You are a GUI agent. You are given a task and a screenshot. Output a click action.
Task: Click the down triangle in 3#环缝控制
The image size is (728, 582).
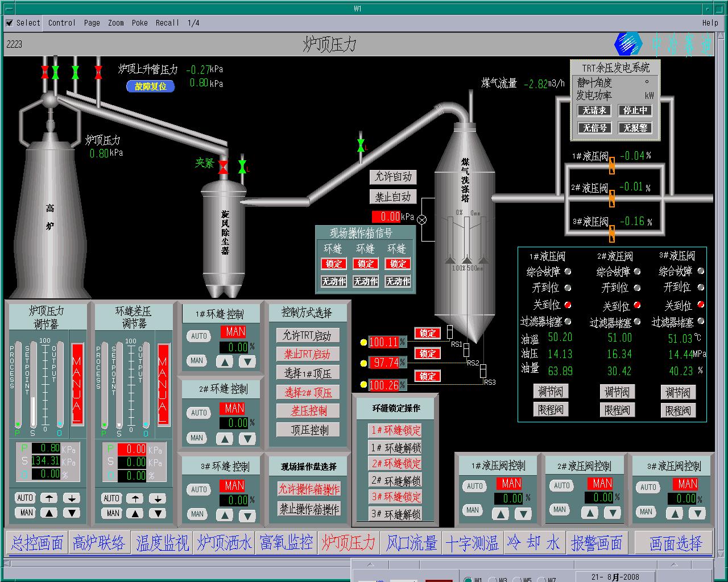(x=247, y=516)
